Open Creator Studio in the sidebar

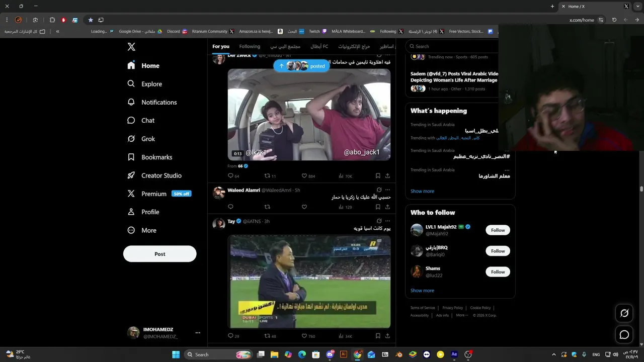(x=154, y=175)
